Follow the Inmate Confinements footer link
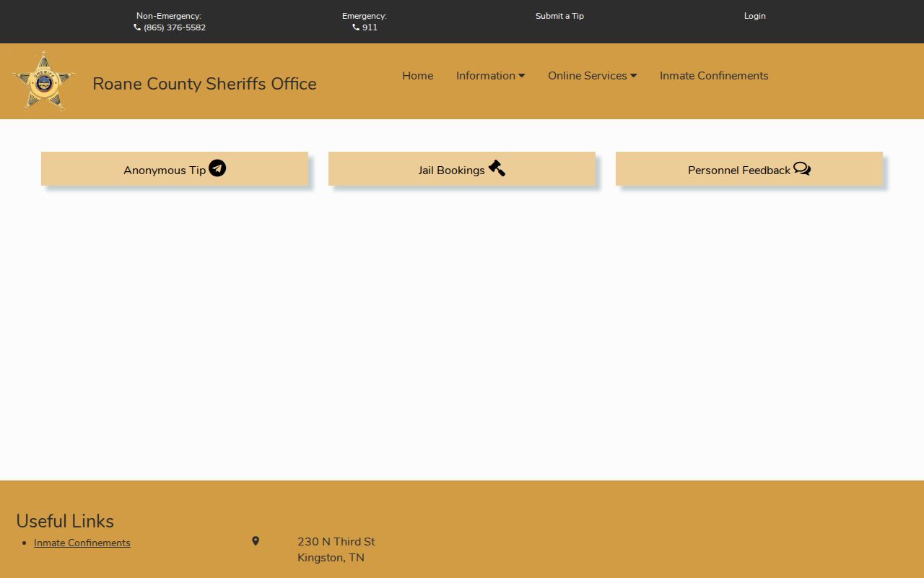This screenshot has height=578, width=924. point(82,543)
